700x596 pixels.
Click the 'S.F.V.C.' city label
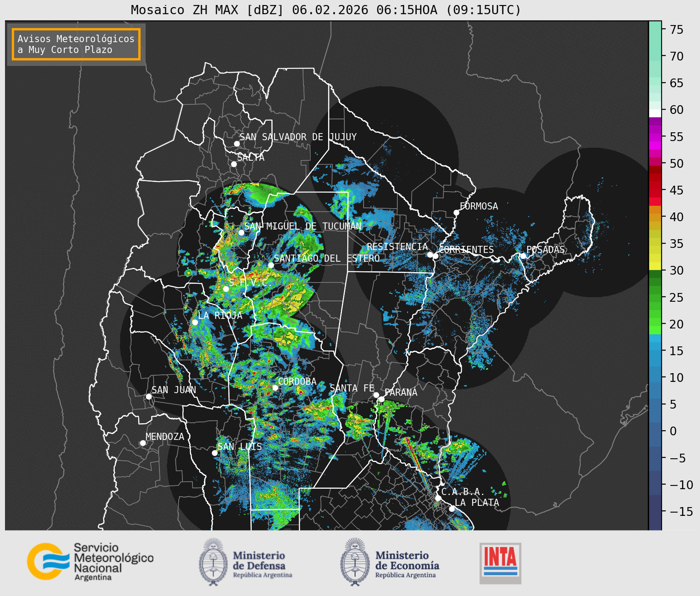click(250, 283)
